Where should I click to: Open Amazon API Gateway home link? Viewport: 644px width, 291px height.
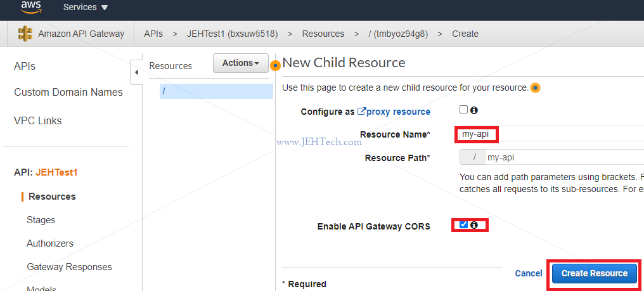click(81, 34)
